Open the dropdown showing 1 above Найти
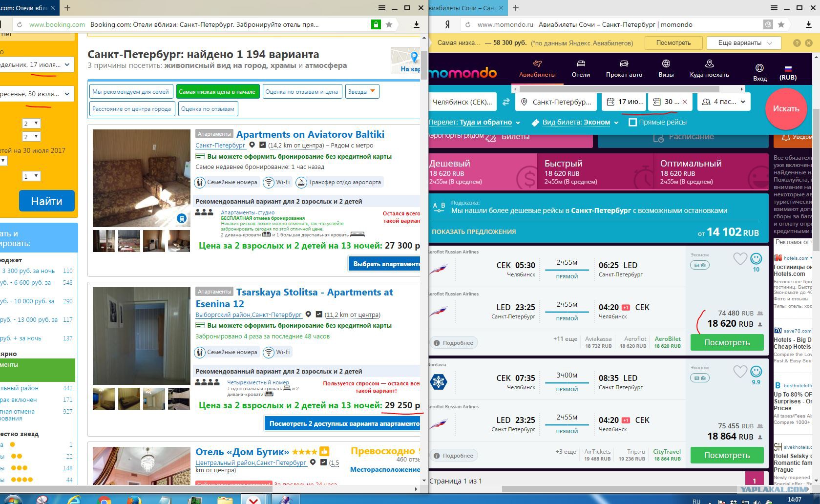The height and width of the screenshot is (504, 820). pos(31,176)
